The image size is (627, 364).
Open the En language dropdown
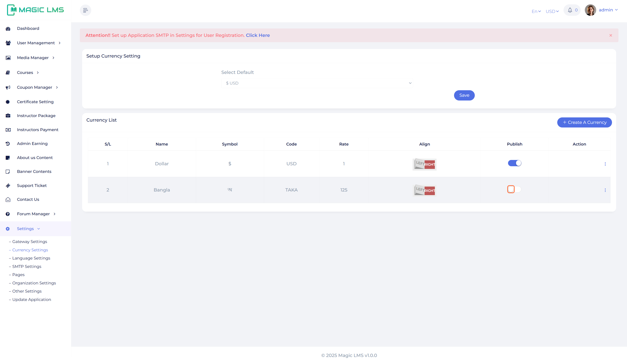coord(536,11)
